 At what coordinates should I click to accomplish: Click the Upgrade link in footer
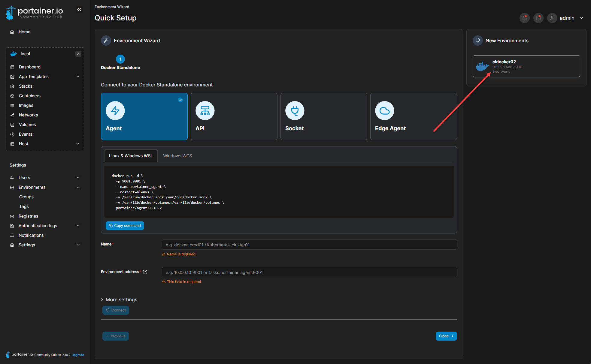[77, 355]
